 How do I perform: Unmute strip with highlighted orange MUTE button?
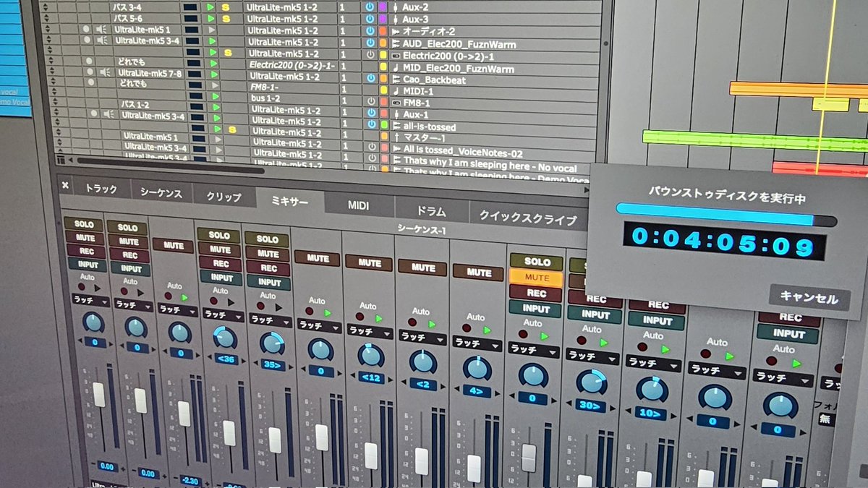pyautogui.click(x=536, y=278)
